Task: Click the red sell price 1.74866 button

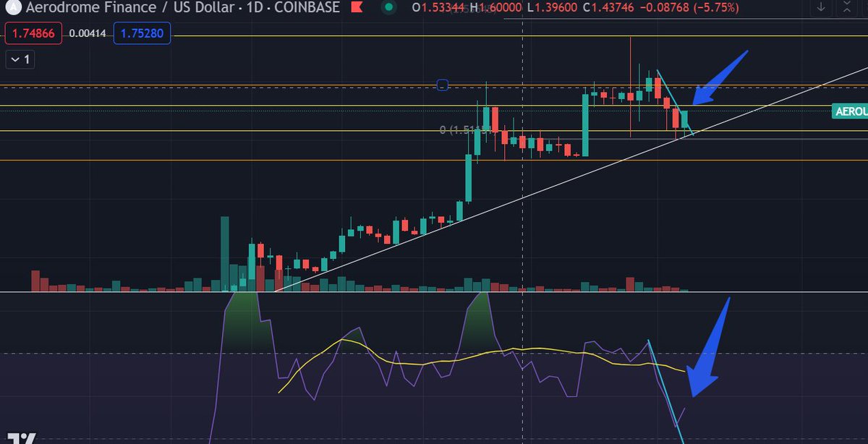Action: tap(33, 34)
